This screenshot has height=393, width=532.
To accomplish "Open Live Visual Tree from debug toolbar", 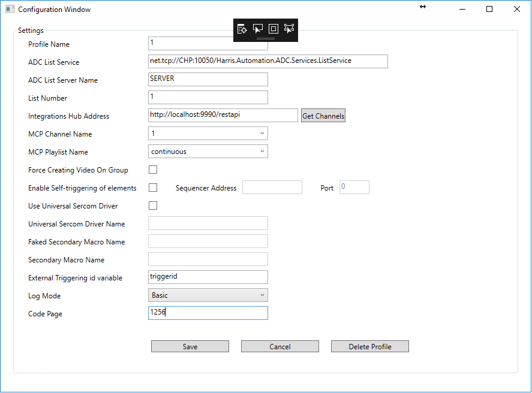I will click(242, 29).
